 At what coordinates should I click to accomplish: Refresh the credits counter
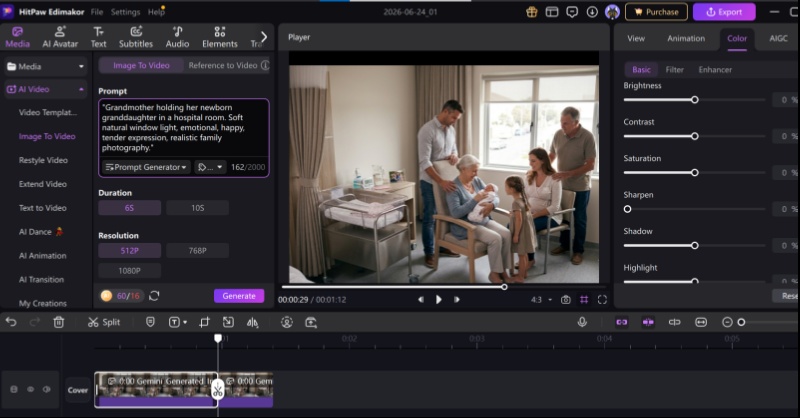point(154,296)
